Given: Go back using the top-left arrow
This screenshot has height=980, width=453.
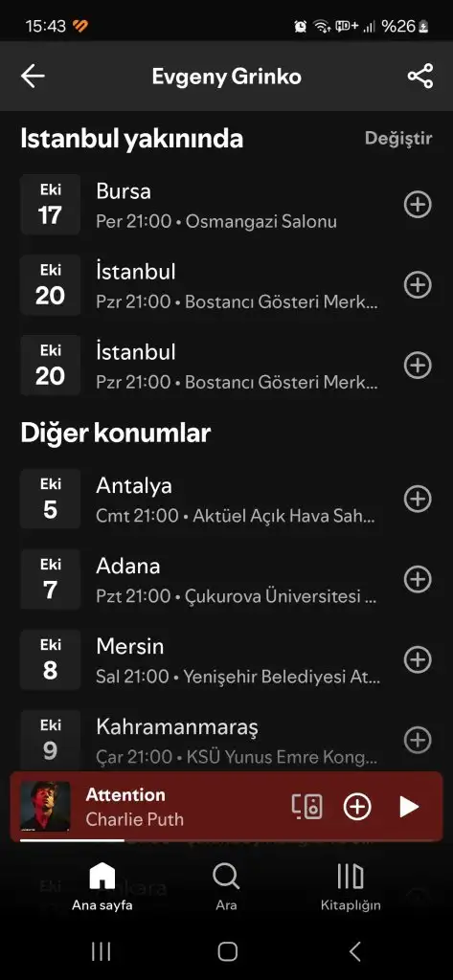Looking at the screenshot, I should 33,77.
